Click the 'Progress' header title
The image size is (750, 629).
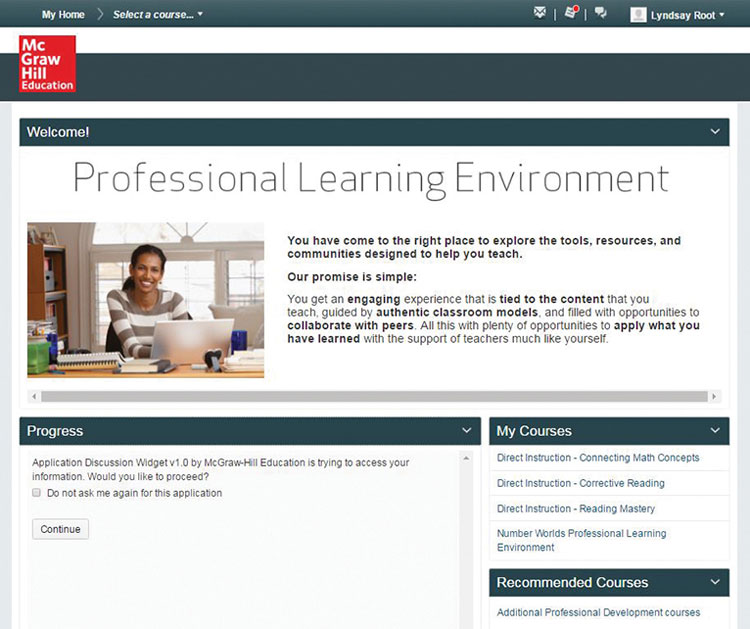point(55,431)
